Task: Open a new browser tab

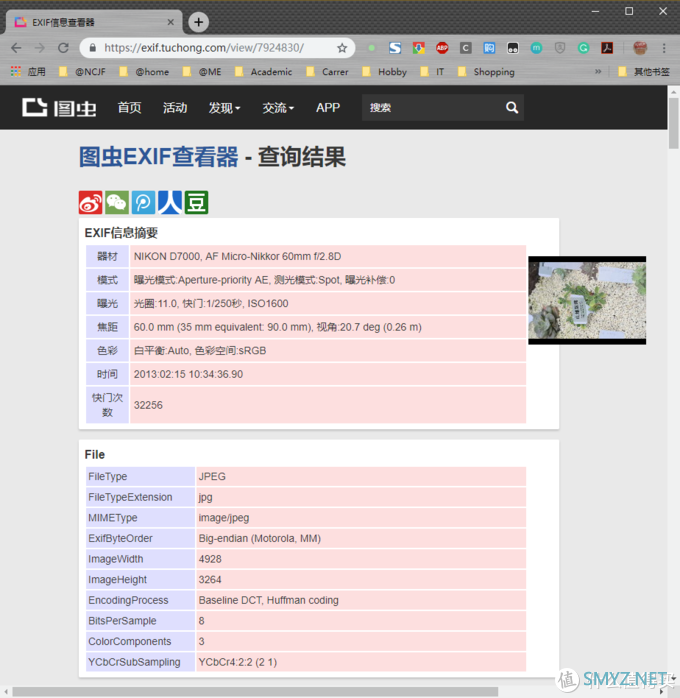Action: coord(198,22)
